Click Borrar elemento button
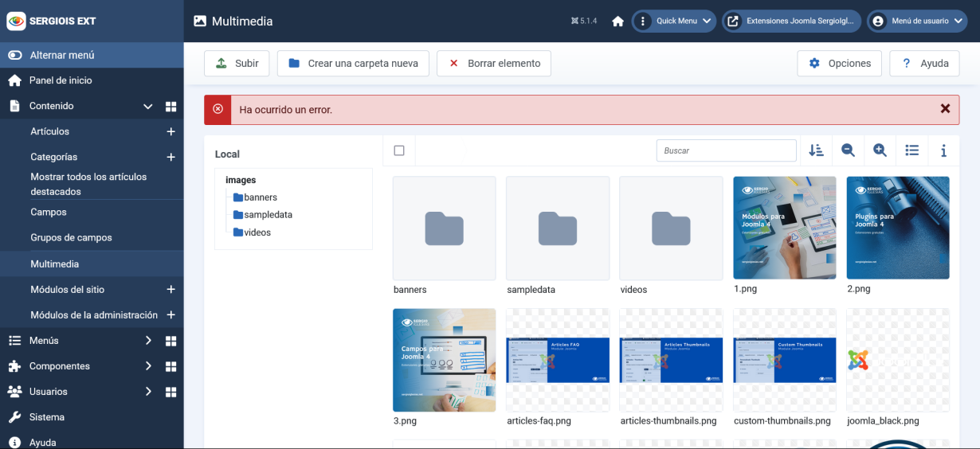Viewport: 980px width, 449px height. point(494,64)
